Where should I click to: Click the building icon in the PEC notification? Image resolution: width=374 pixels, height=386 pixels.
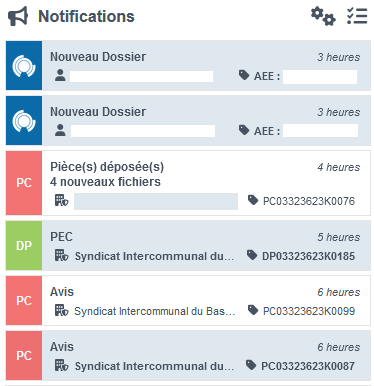[61, 256]
